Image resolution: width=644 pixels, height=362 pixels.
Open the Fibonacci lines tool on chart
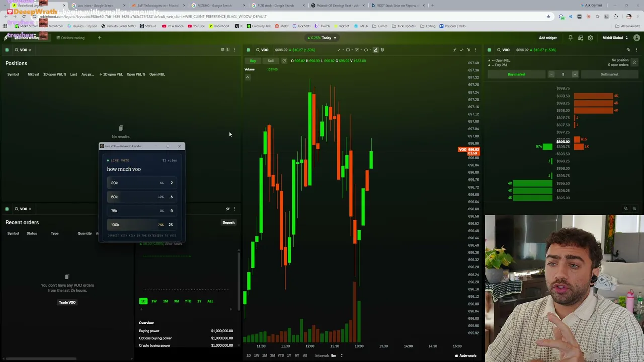[x=357, y=50]
